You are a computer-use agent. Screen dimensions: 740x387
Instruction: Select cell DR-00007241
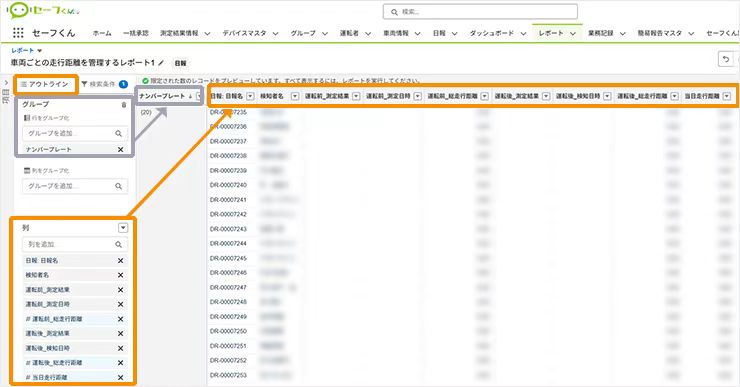(228, 200)
